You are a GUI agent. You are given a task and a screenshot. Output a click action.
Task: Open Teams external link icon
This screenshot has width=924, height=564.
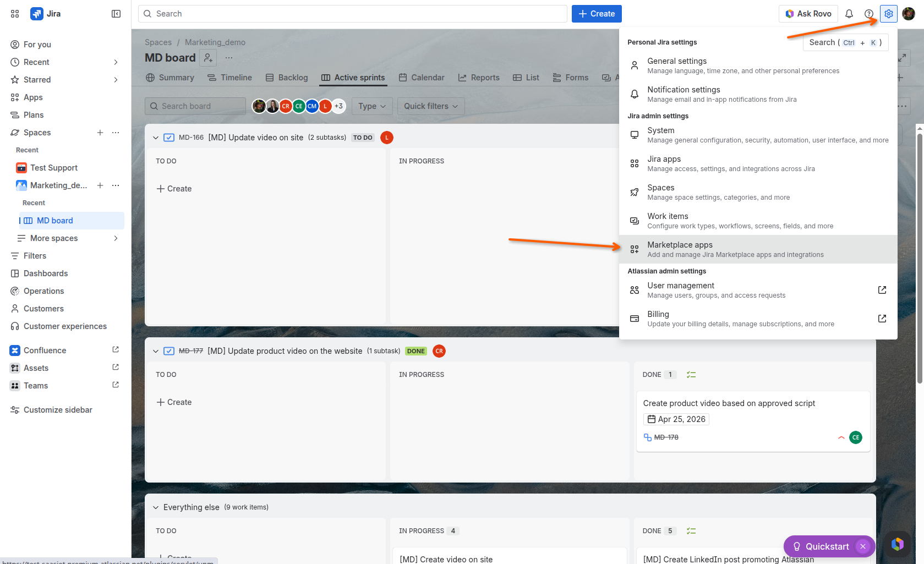pyautogui.click(x=116, y=385)
